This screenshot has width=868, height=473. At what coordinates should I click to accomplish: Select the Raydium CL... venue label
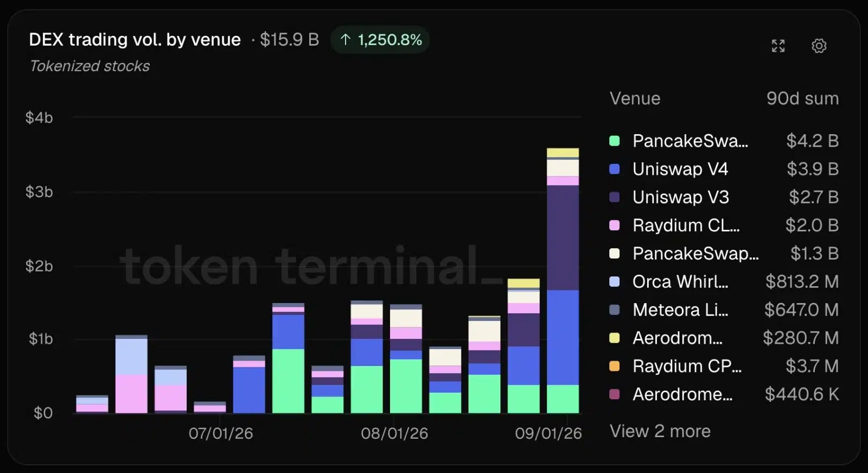click(686, 225)
